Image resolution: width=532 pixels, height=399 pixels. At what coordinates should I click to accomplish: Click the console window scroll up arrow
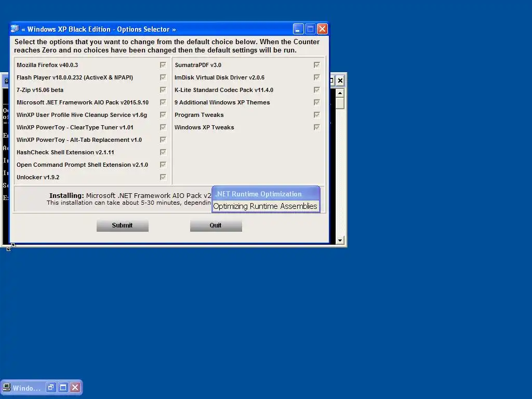(x=340, y=94)
